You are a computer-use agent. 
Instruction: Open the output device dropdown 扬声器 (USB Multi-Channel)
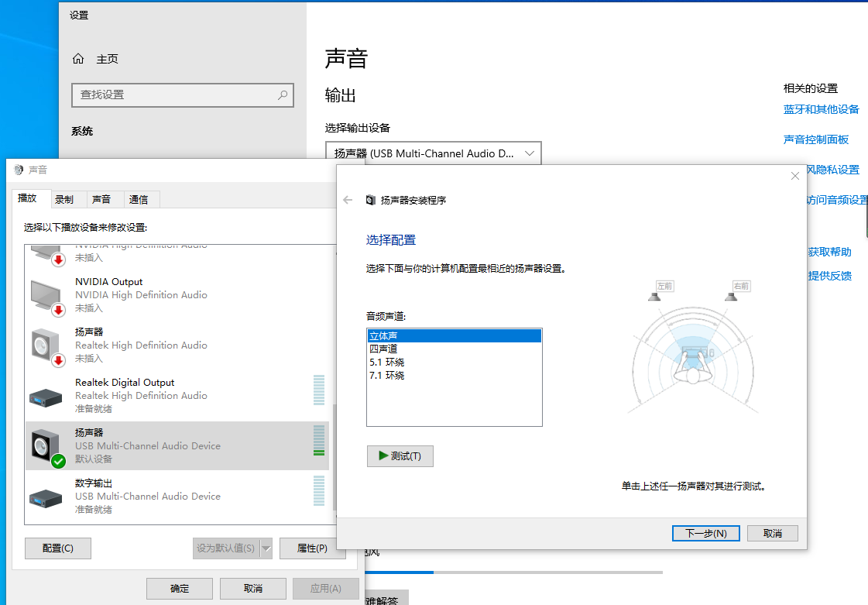[433, 153]
